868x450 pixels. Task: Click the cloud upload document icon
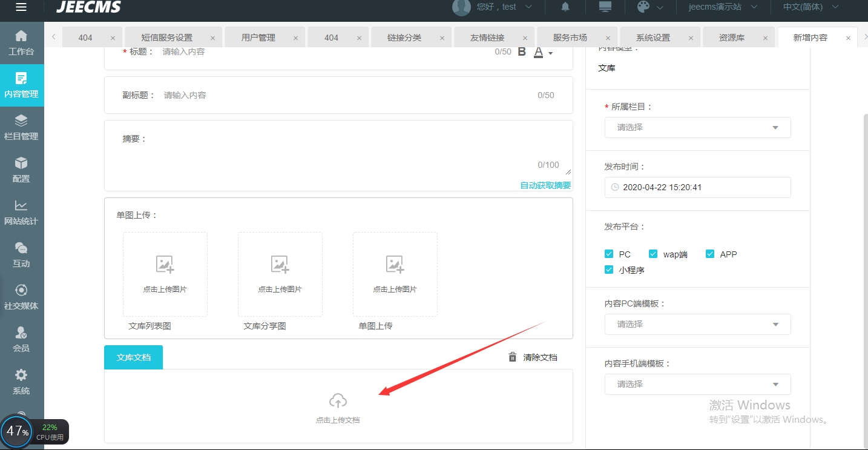click(x=338, y=400)
